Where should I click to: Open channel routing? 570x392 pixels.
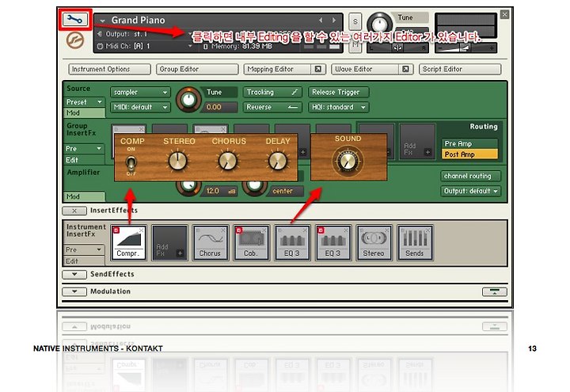tap(471, 176)
